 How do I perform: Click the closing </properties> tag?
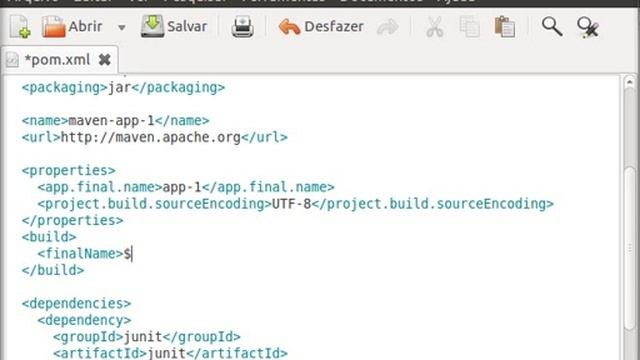click(x=73, y=220)
